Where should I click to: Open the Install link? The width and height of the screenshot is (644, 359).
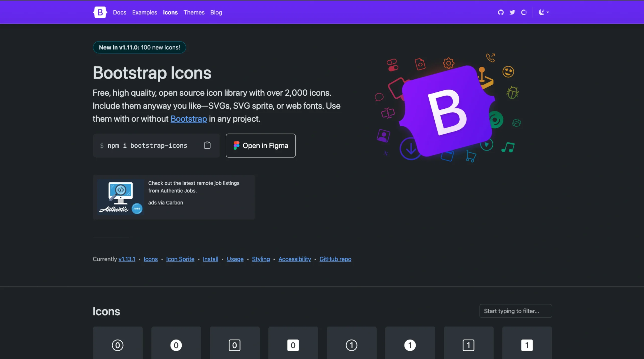point(211,259)
